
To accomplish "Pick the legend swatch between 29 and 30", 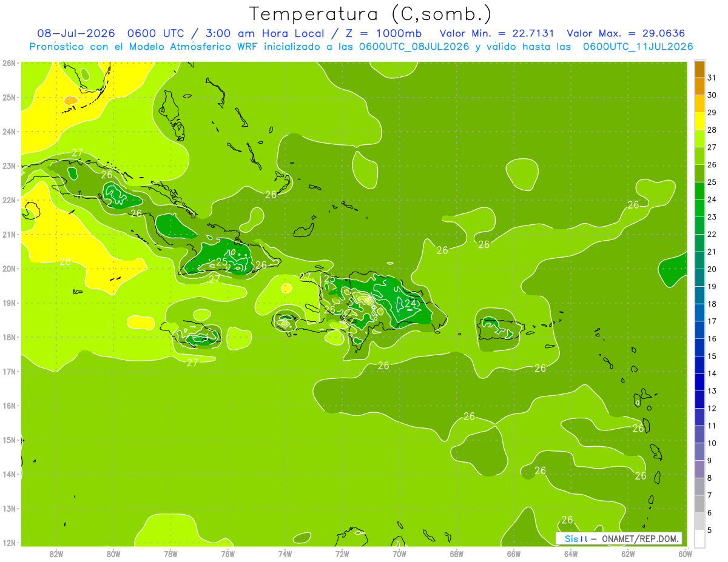I will 699,104.
